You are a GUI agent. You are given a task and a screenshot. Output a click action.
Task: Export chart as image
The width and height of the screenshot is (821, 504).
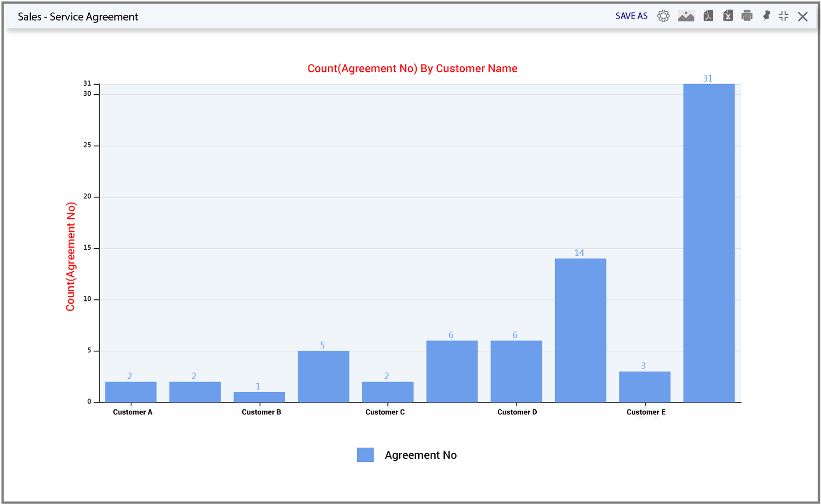(x=686, y=16)
